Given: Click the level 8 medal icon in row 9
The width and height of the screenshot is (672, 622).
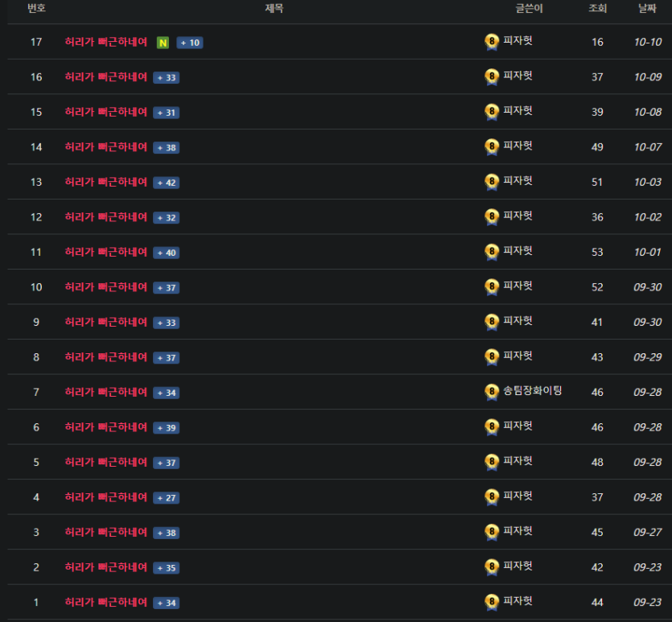Looking at the screenshot, I should pos(492,323).
